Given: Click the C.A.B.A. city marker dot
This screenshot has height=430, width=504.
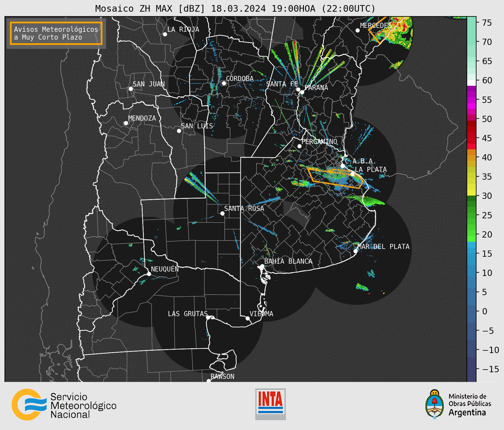Looking at the screenshot, I should [343, 166].
